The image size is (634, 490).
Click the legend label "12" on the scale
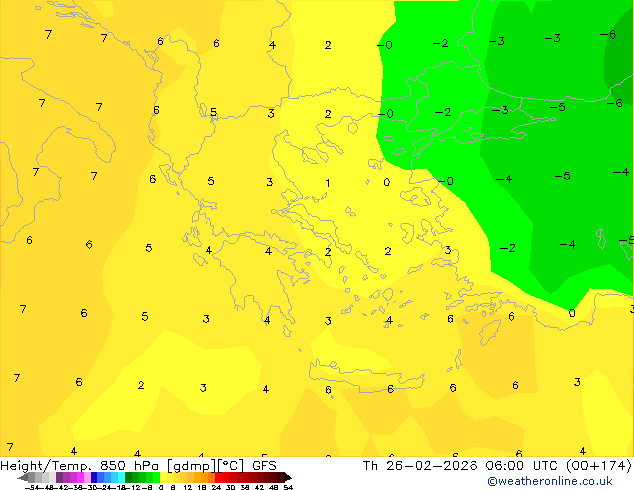pos(188,487)
